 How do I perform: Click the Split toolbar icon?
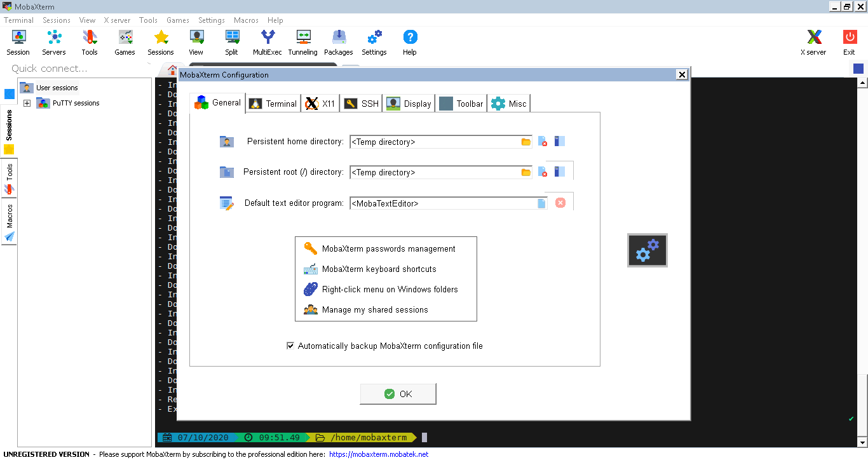[232, 42]
